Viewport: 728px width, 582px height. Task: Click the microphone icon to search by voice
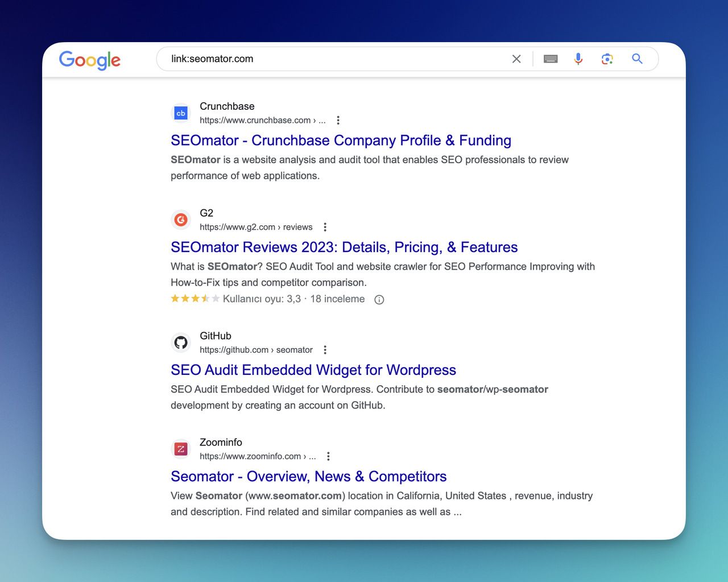pos(578,59)
